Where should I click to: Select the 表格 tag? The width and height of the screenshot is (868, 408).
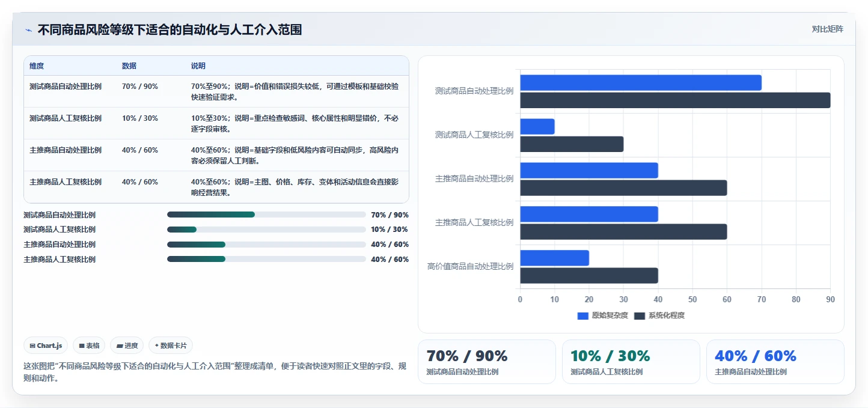[89, 346]
